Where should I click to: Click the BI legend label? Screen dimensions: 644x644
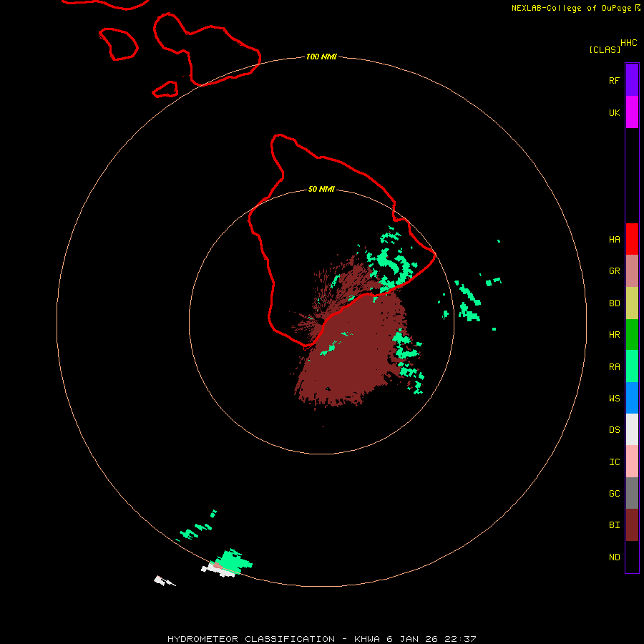point(614,525)
